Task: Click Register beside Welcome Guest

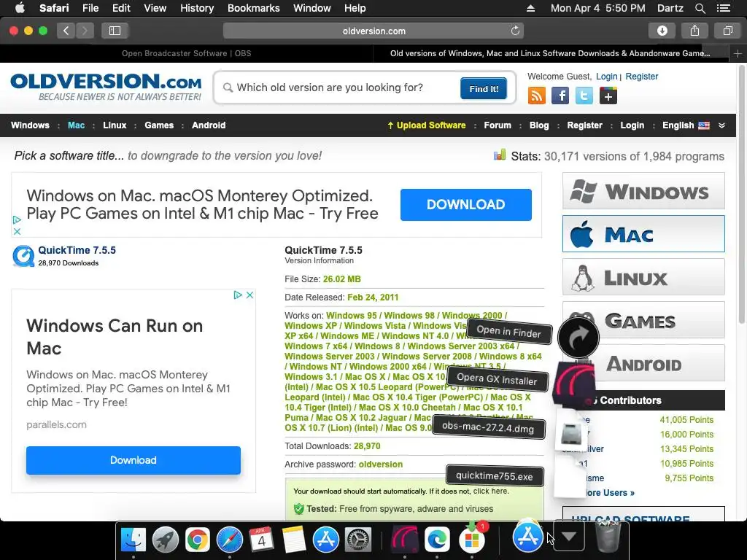Action: (642, 76)
